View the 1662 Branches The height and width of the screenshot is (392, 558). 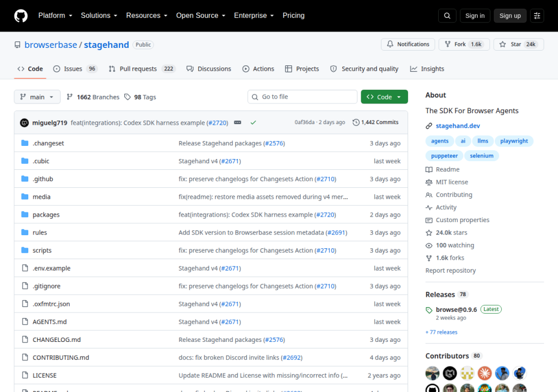(93, 97)
